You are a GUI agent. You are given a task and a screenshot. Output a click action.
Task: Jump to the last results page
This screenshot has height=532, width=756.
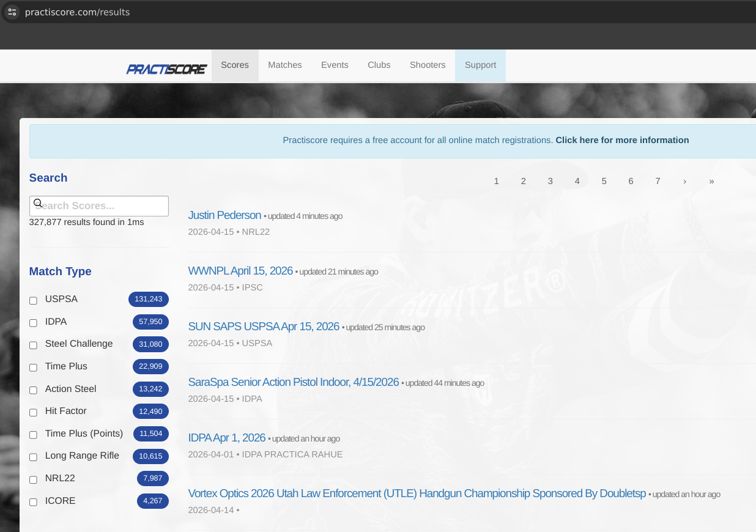click(x=711, y=181)
